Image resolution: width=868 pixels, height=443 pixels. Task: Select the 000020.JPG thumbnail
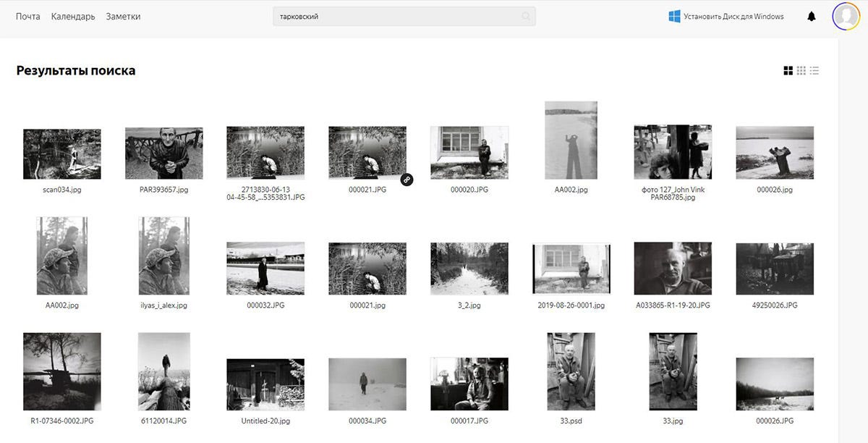point(469,153)
